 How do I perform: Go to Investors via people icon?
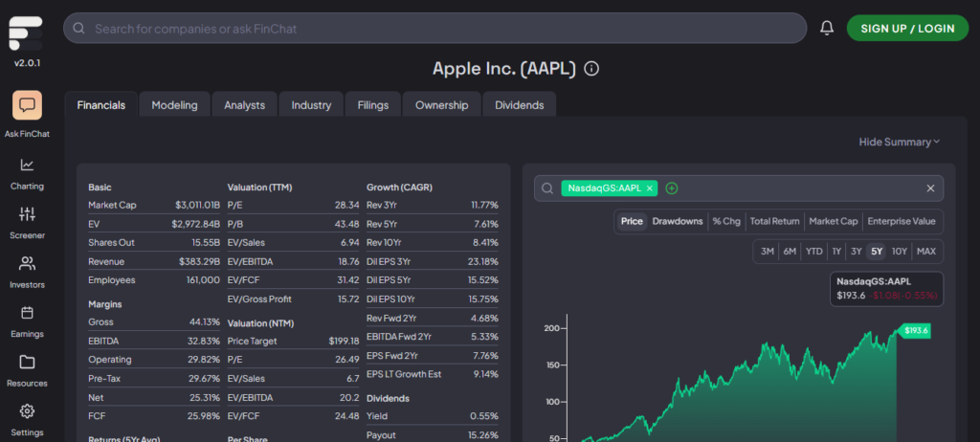tap(27, 263)
